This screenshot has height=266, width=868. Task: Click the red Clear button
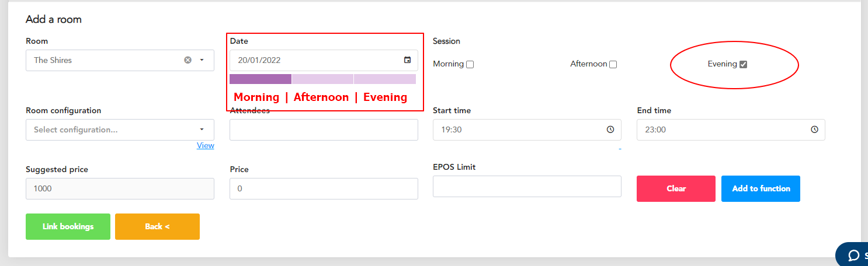tap(676, 188)
